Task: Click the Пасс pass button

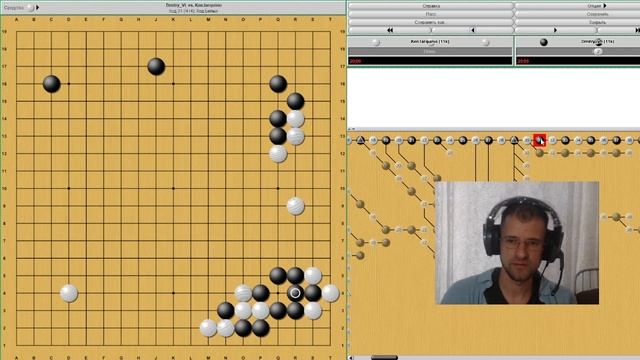Action: (x=431, y=14)
